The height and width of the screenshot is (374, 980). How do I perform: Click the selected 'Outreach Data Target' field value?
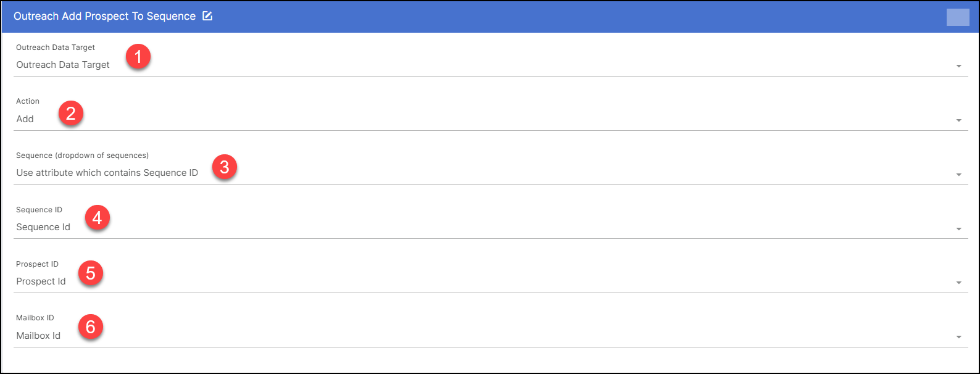pyautogui.click(x=63, y=65)
